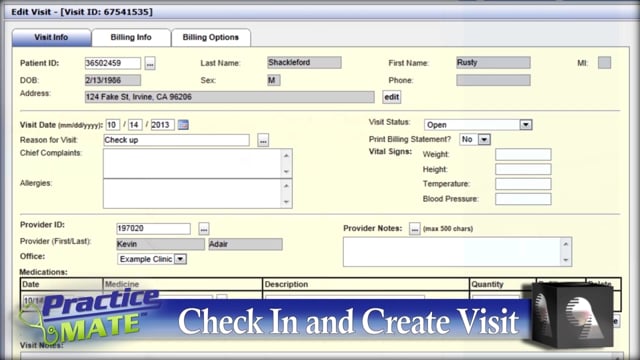Click the visit date year field
This screenshot has height=360, width=640.
pyautogui.click(x=162, y=125)
